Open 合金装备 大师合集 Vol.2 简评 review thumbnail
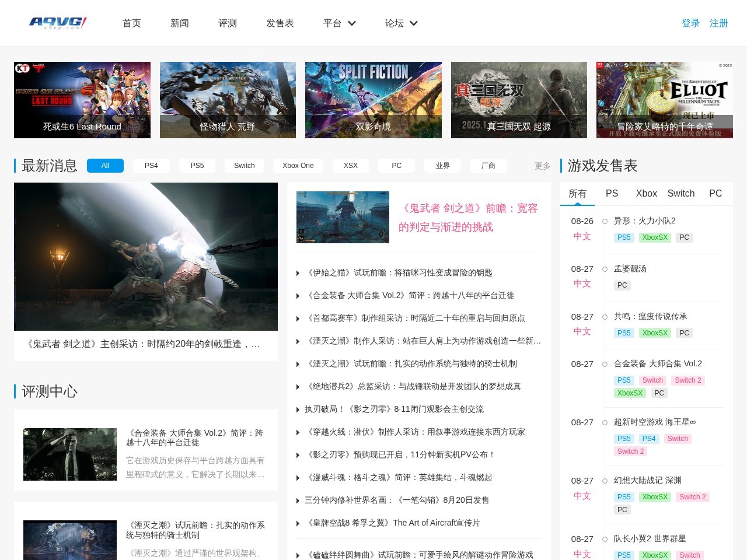Viewport: 747px width, 560px height. [x=70, y=454]
